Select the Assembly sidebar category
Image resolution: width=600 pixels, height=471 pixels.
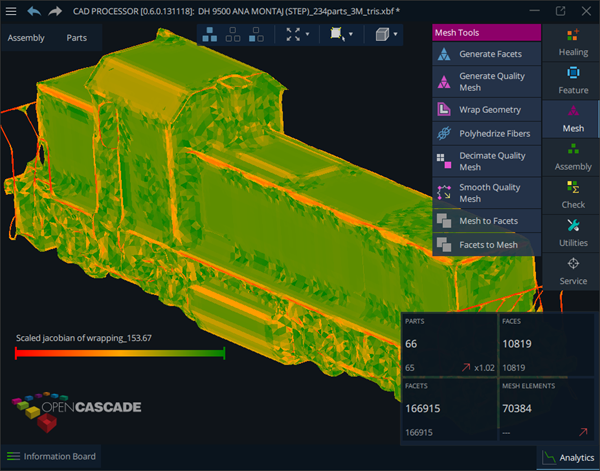coord(573,157)
